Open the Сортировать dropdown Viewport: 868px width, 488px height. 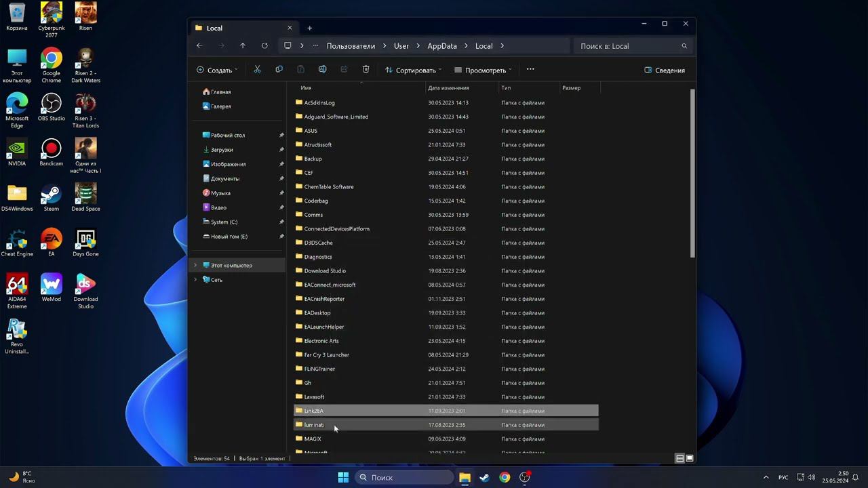coord(413,70)
